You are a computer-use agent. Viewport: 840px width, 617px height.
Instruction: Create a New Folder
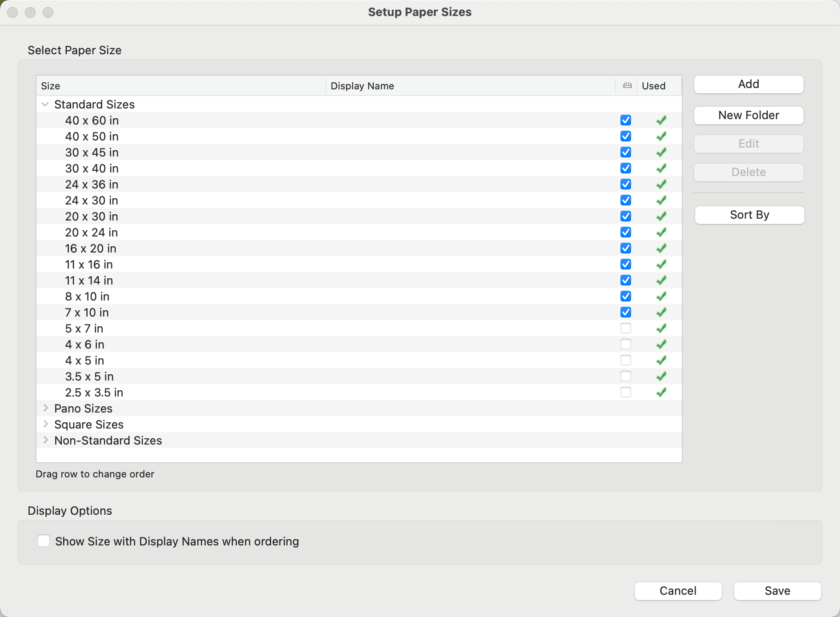tap(748, 116)
